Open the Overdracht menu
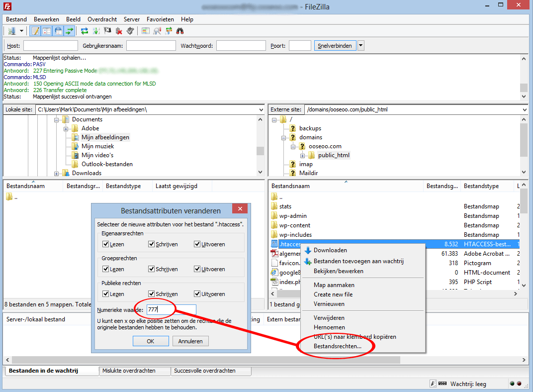Viewport: 533px width, 392px height. pyautogui.click(x=102, y=19)
